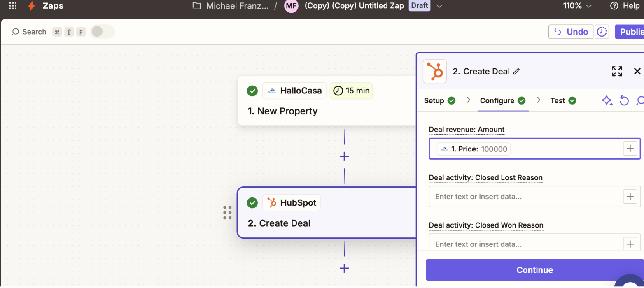
Task: Switch to the Configure tab
Action: pyautogui.click(x=503, y=100)
